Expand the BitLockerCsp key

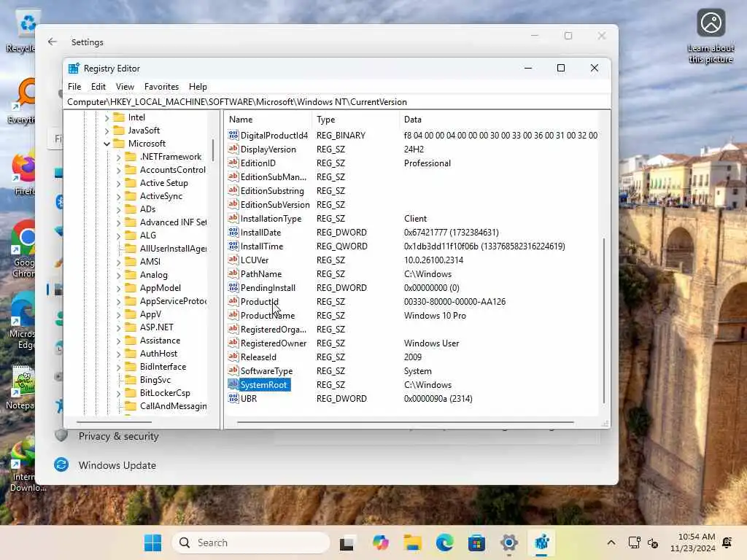pos(119,393)
